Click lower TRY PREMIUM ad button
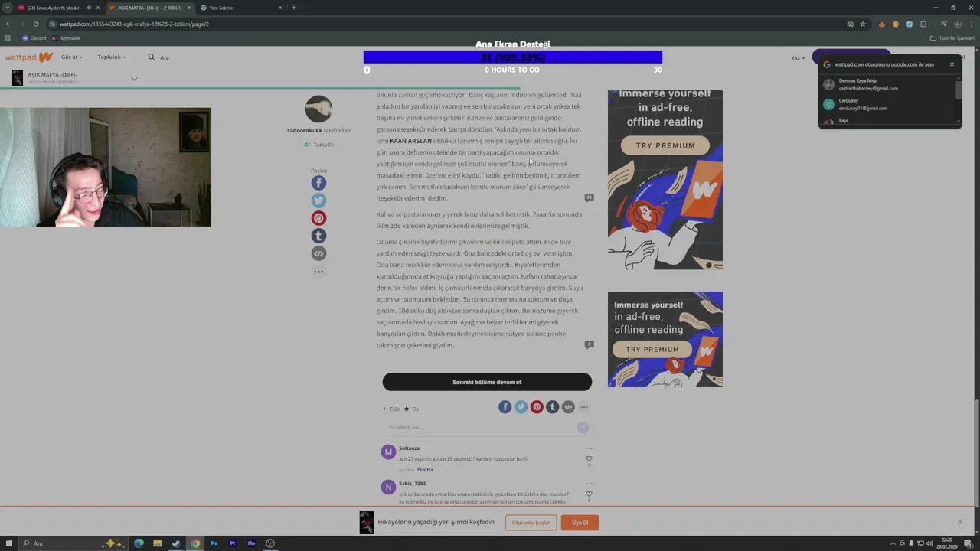Viewport: 980px width, 551px height. [652, 350]
